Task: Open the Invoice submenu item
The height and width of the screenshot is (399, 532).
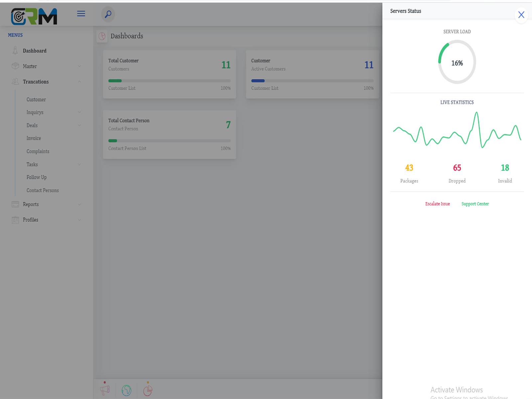Action: (x=34, y=138)
